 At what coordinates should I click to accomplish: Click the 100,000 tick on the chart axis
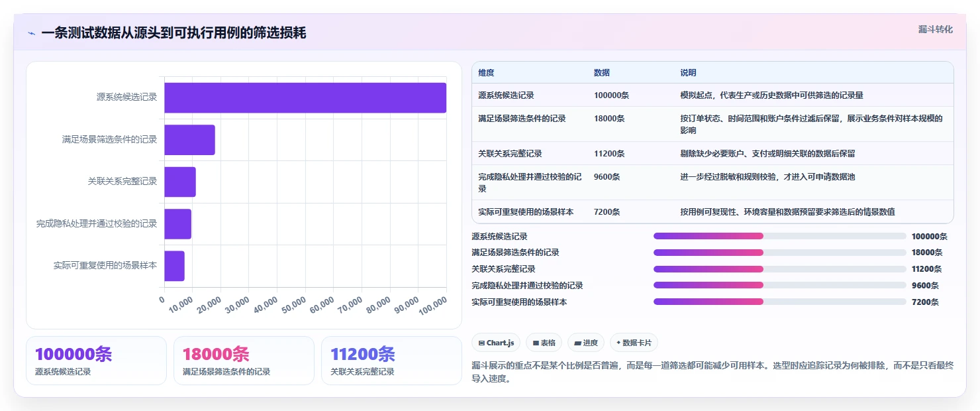432,306
